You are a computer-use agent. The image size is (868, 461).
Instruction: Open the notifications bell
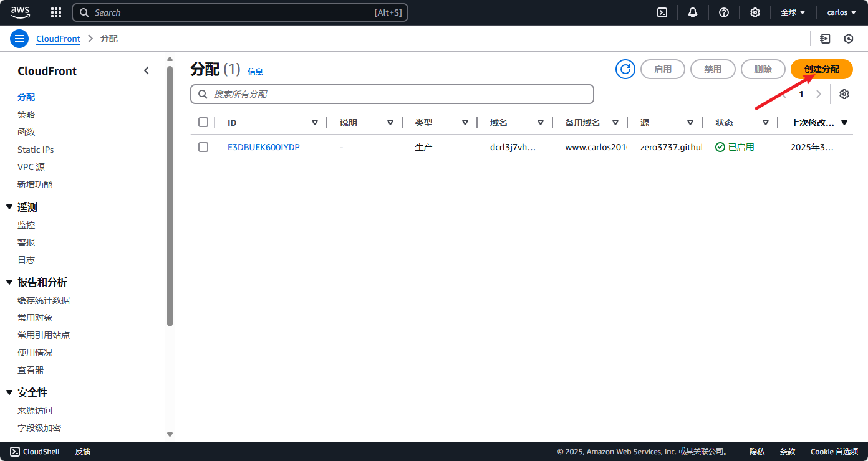(x=693, y=12)
